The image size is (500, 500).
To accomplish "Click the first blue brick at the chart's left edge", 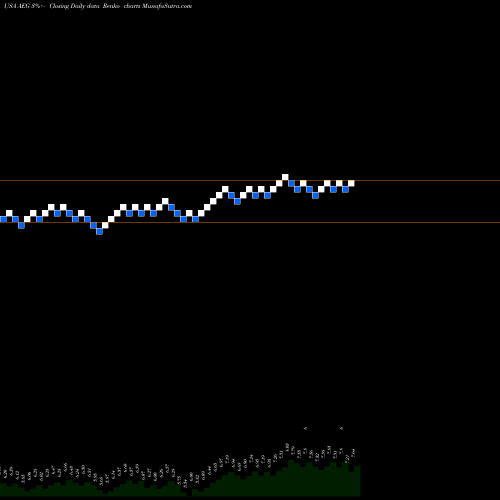I will point(3,219).
